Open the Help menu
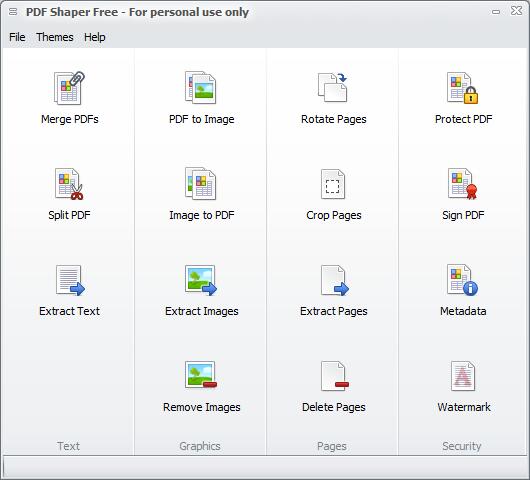The height and width of the screenshot is (480, 530). pyautogui.click(x=95, y=37)
